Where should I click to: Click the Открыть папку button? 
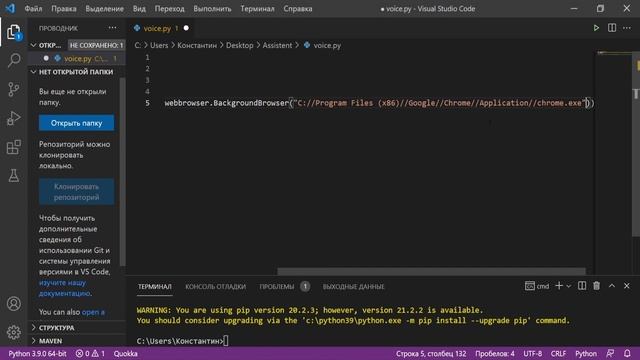(76, 123)
